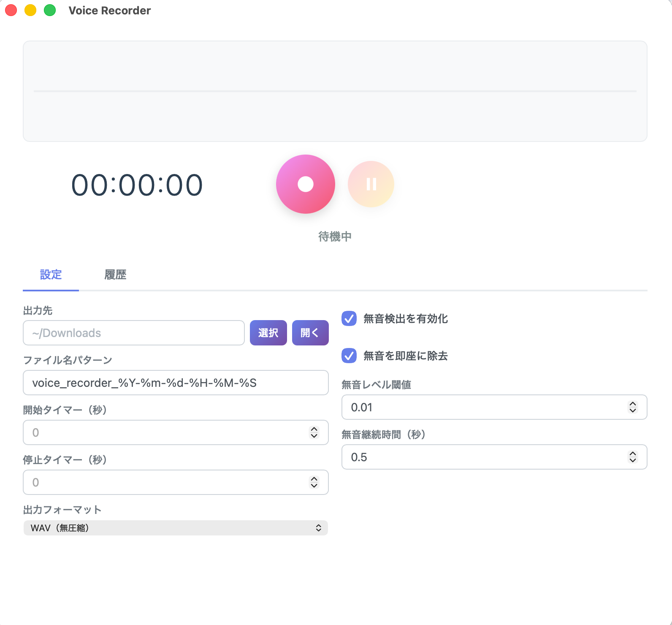This screenshot has height=625, width=672.
Task: Click the 無音レベル閾値 value field
Action: coord(494,407)
